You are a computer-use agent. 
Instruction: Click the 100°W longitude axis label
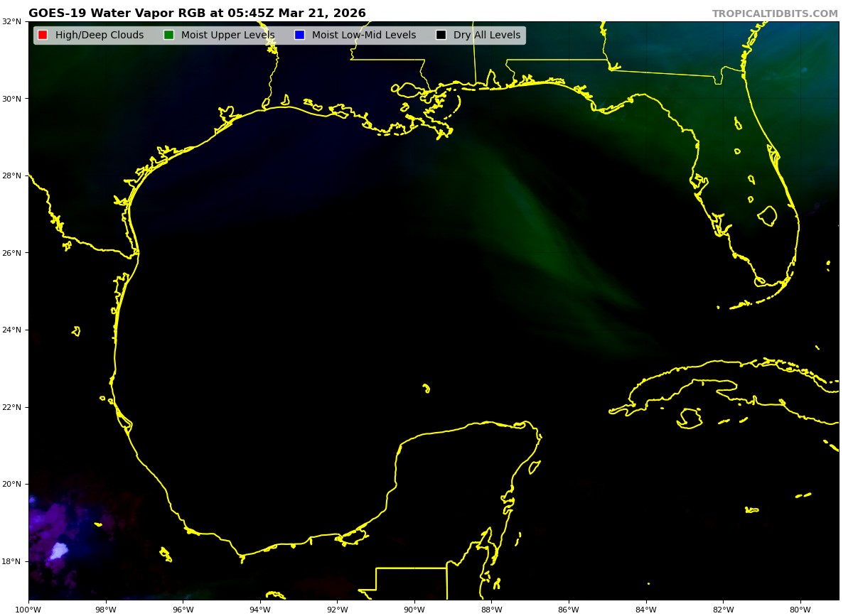[28, 608]
